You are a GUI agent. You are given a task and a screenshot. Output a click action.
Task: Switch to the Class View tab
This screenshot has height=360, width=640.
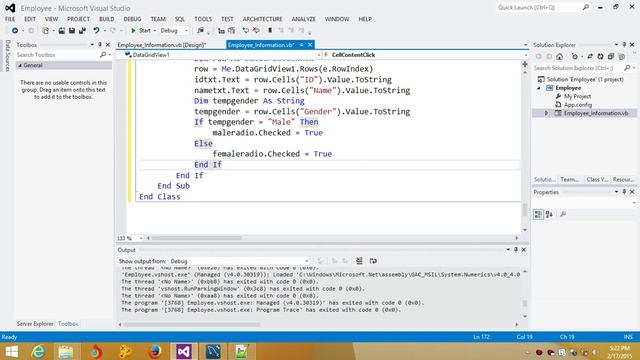[x=597, y=179]
